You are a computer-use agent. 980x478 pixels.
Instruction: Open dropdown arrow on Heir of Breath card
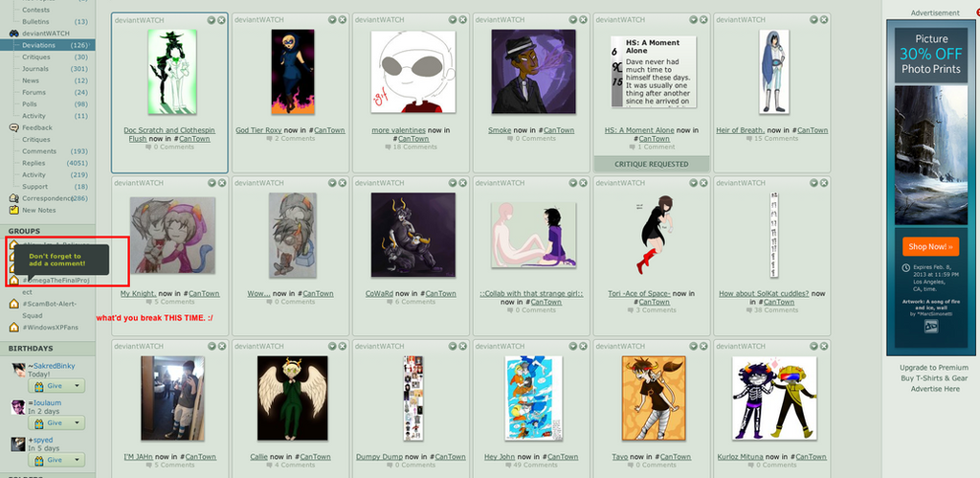coord(814,20)
